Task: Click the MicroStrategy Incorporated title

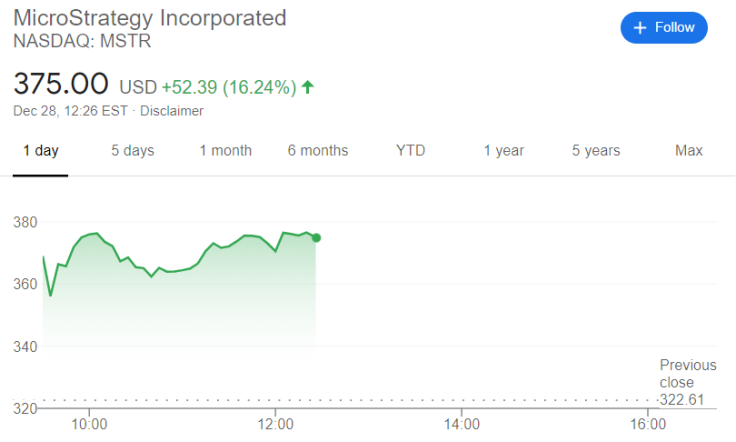Action: (150, 18)
